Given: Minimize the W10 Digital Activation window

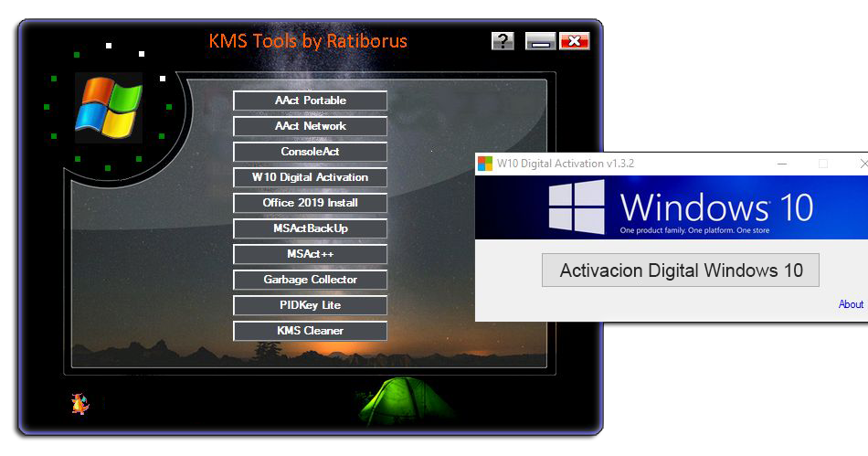Looking at the screenshot, I should coord(781,164).
